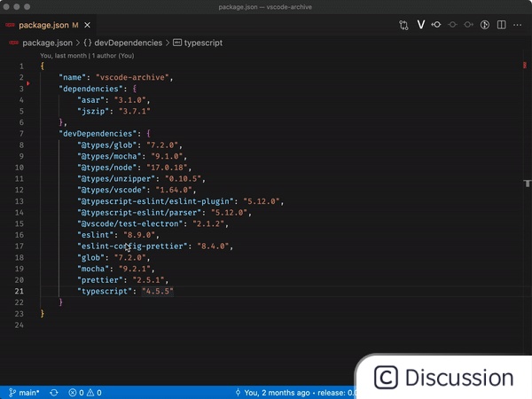This screenshot has height=399, width=532.
Task: Close the package.json tab
Action: pyautogui.click(x=87, y=25)
